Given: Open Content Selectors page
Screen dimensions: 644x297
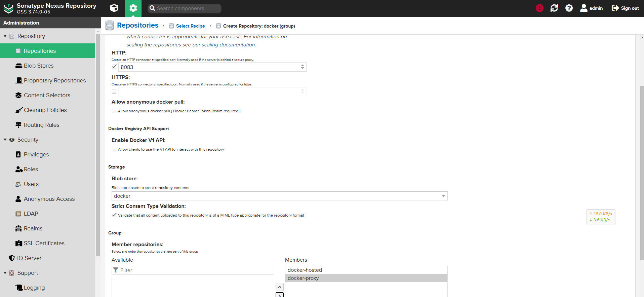Looking at the screenshot, I should (x=47, y=95).
